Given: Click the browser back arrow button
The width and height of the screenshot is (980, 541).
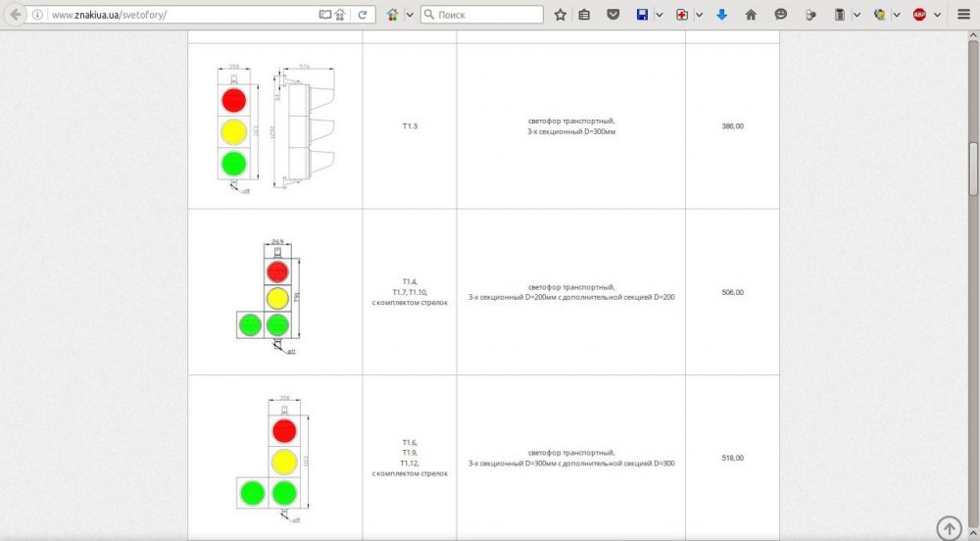Looking at the screenshot, I should point(16,15).
